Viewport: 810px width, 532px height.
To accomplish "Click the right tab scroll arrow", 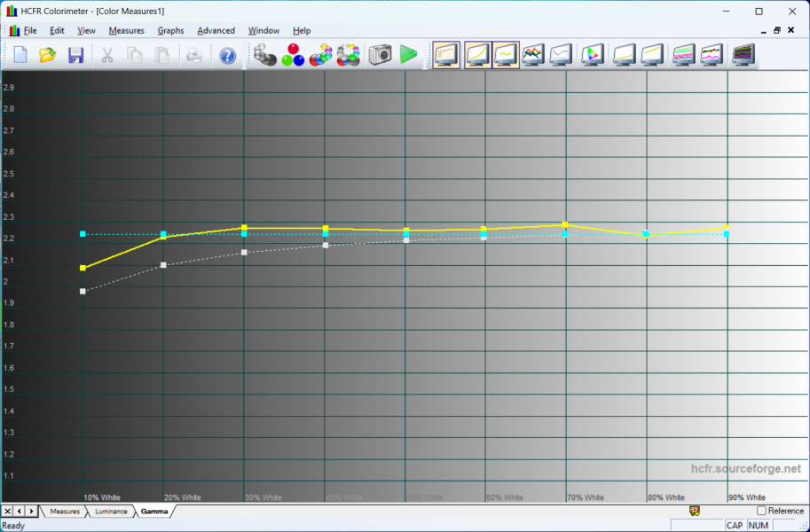I will [32, 512].
